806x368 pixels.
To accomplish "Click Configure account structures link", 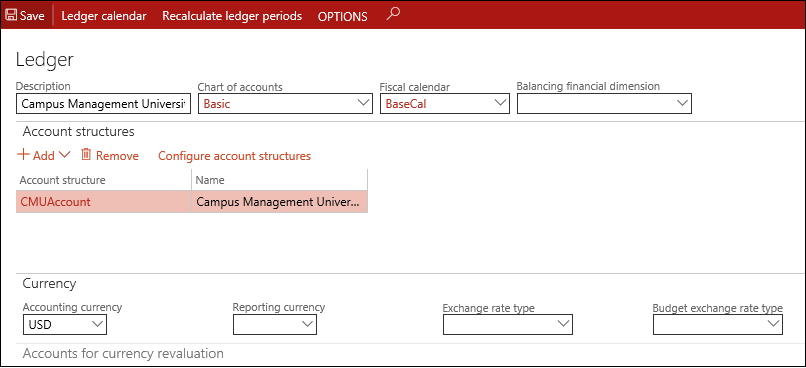I will tap(234, 156).
